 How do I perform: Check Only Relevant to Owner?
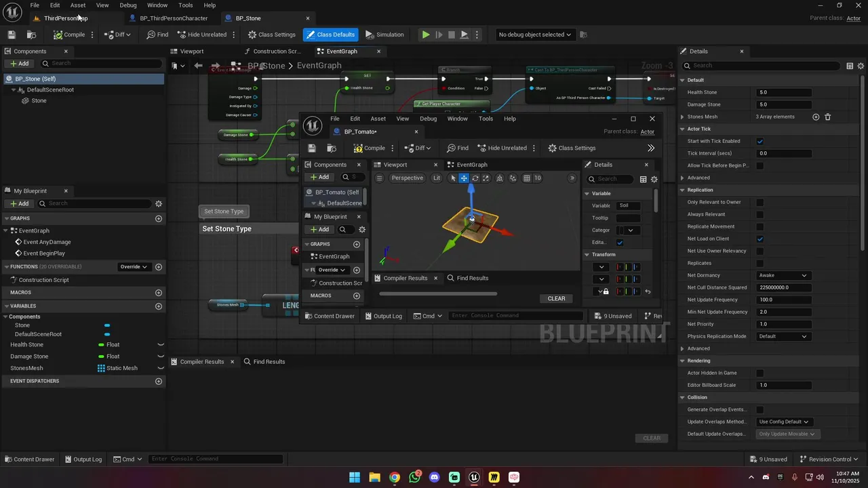(759, 202)
